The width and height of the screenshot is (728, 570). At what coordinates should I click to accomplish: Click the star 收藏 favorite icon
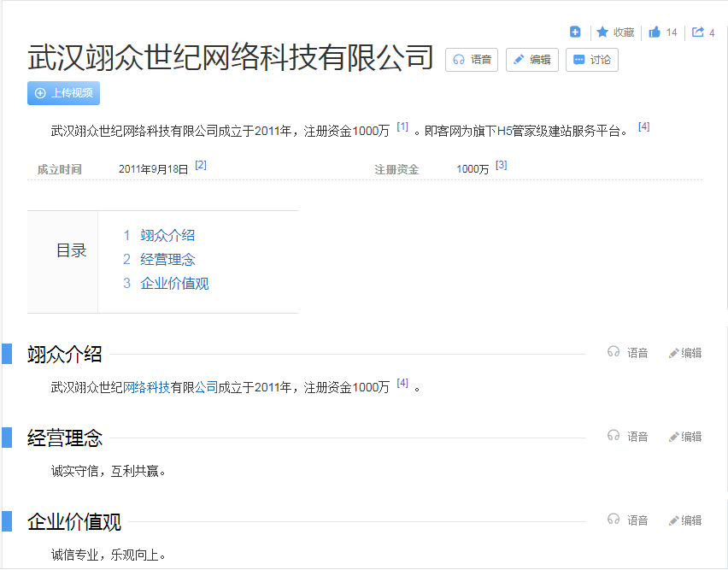[602, 32]
